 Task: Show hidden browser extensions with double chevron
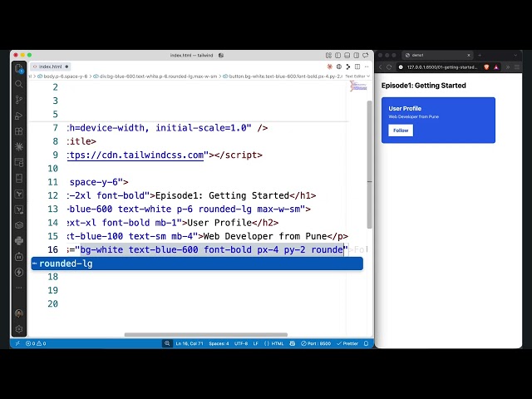508,67
